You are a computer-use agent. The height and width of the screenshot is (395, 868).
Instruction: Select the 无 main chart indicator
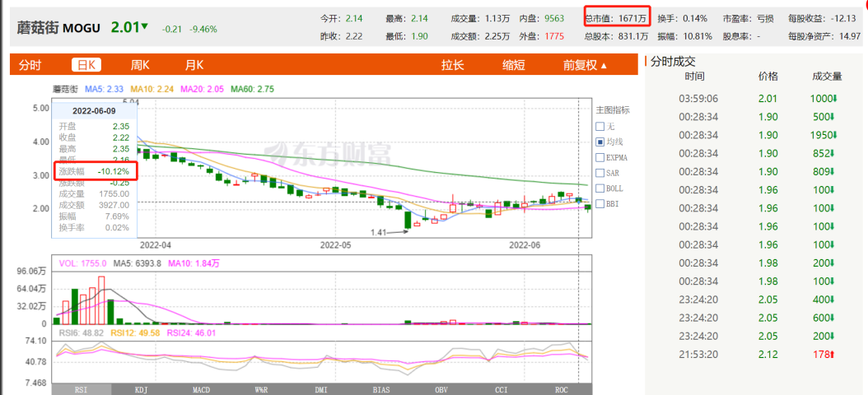click(600, 127)
